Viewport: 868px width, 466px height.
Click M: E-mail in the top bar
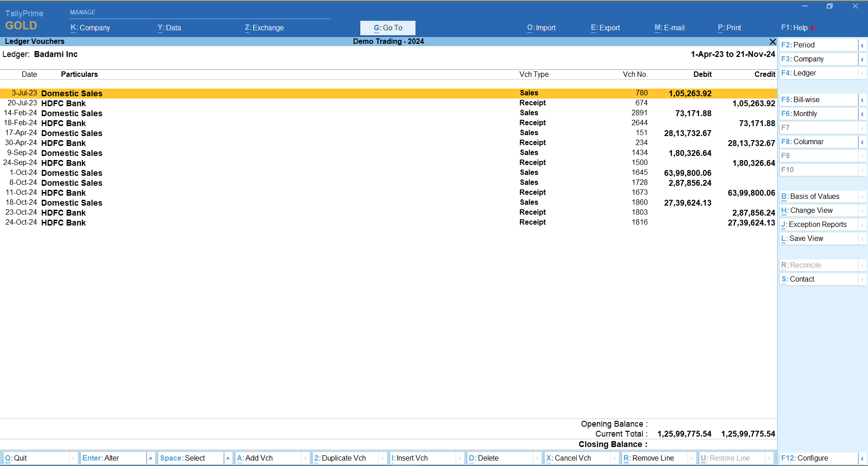(669, 28)
